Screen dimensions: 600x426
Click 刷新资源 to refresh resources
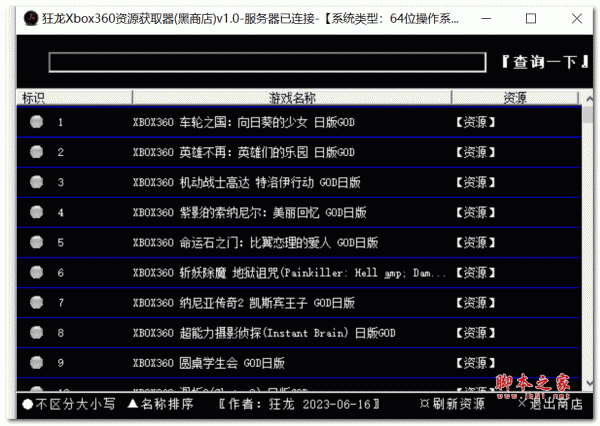pyautogui.click(x=452, y=404)
